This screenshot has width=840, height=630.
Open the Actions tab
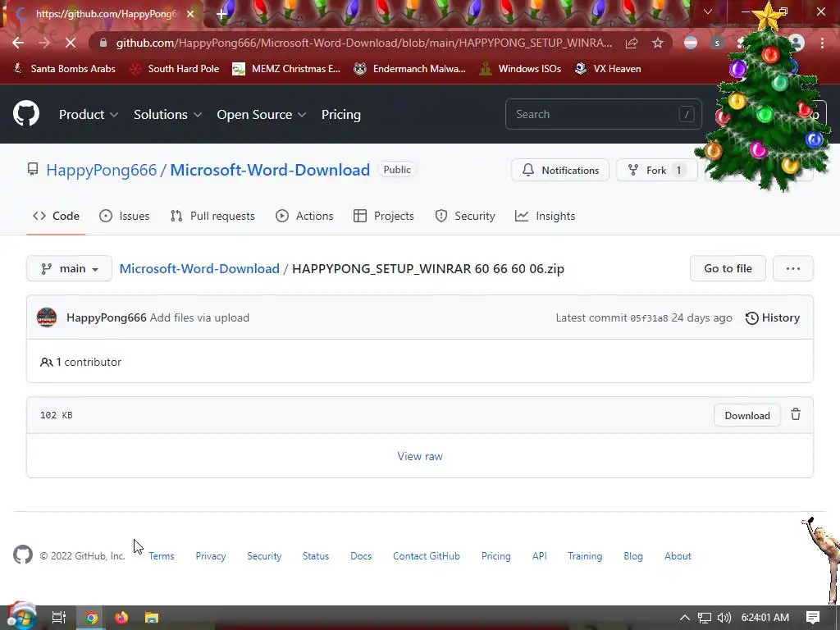tap(304, 216)
